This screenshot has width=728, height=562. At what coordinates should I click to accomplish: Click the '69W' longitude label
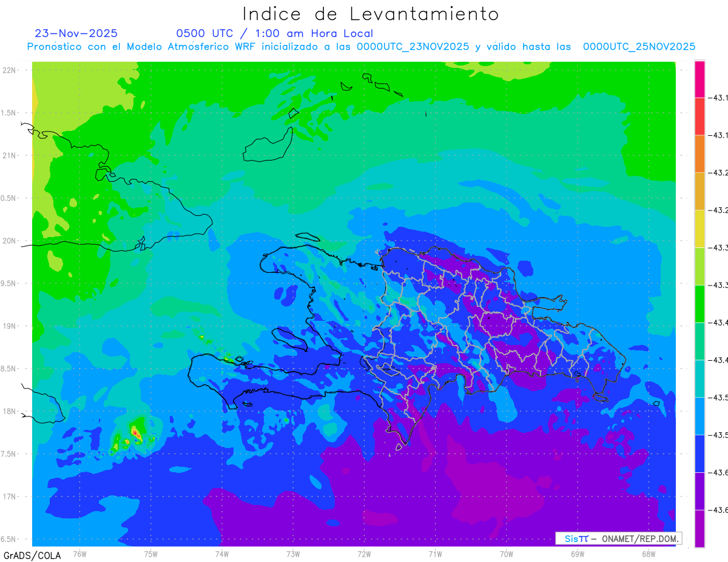(x=578, y=554)
